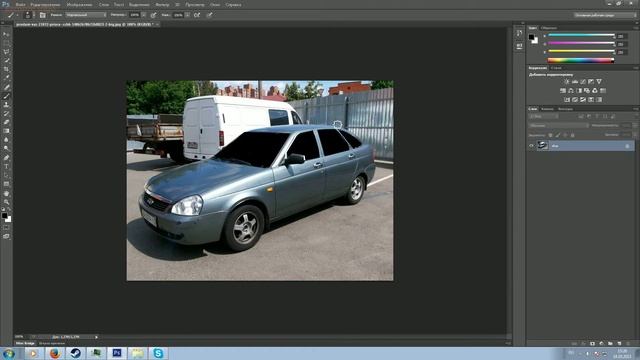Toggle Quick Mask mode

point(6,228)
